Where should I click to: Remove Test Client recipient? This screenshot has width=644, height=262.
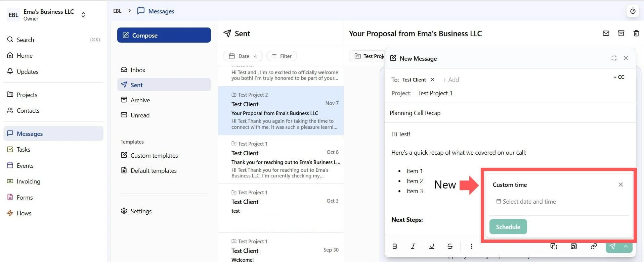432,80
